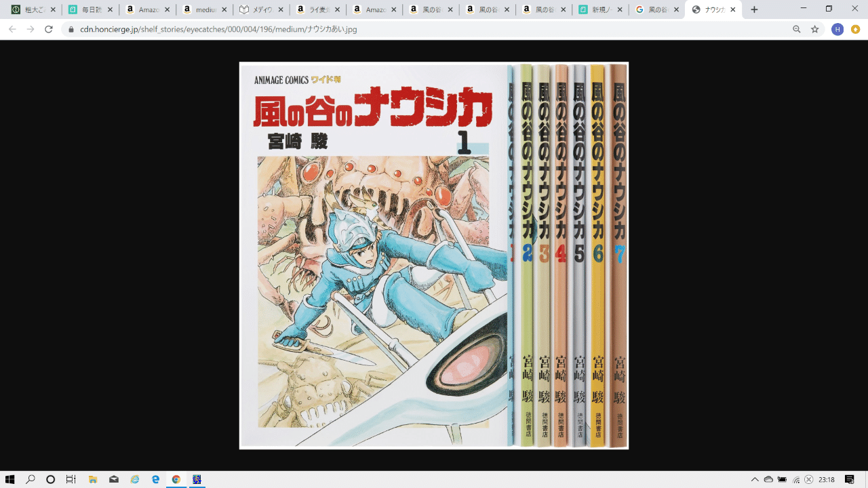Launch Microsoft Edge from the taskbar
The height and width of the screenshot is (488, 868).
point(155,479)
